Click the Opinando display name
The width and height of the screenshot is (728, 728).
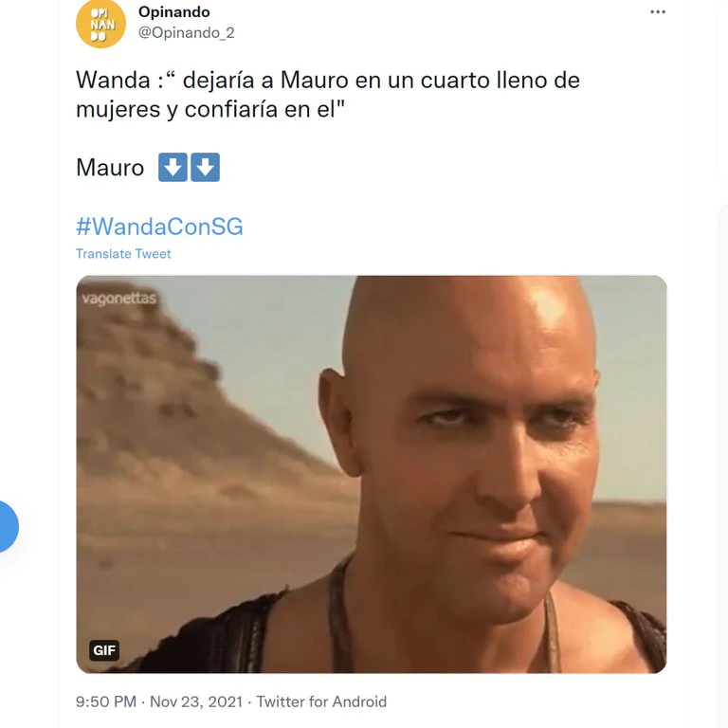click(174, 12)
